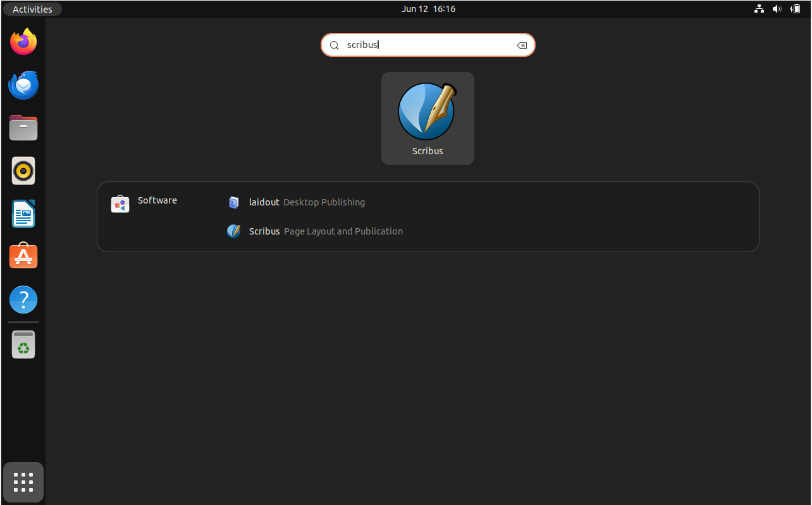This screenshot has width=812, height=505.
Task: Open the Software provider icon
Action: (120, 204)
